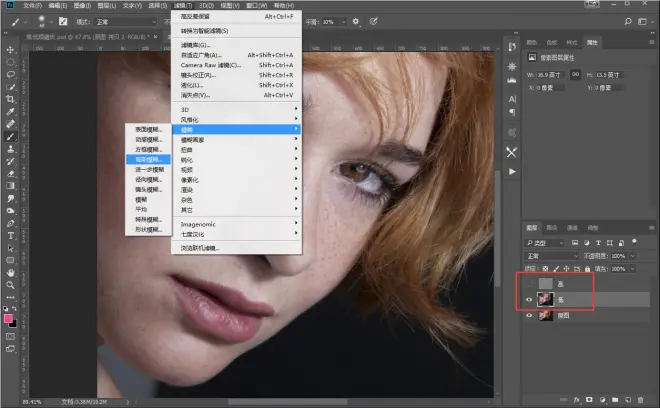
Task: Open the Paragraph panel icon in dock
Action: [x=512, y=112]
